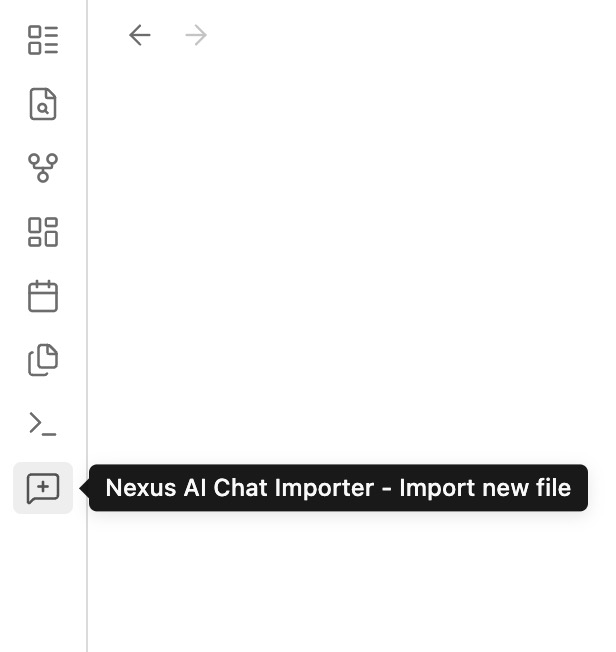Open command palette via terminal icon
The width and height of the screenshot is (616, 652).
(x=43, y=424)
